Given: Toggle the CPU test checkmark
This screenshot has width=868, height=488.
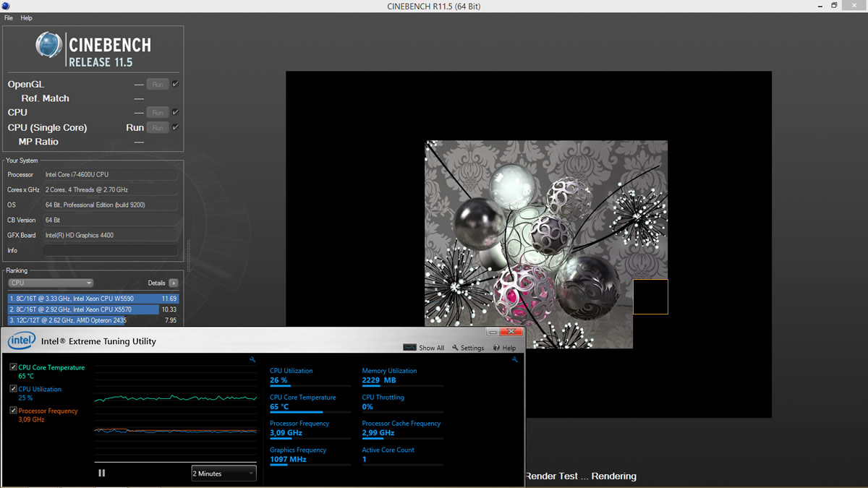Looking at the screenshot, I should click(x=175, y=112).
